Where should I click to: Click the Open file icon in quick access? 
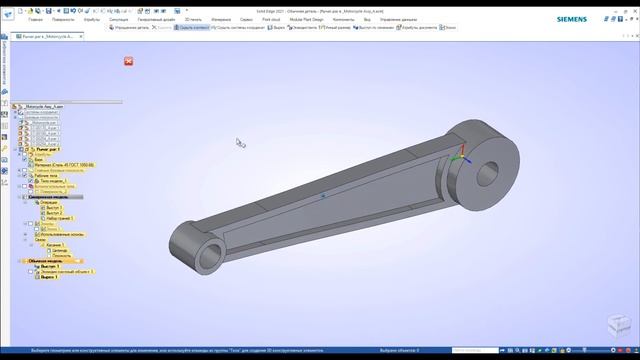click(x=30, y=11)
